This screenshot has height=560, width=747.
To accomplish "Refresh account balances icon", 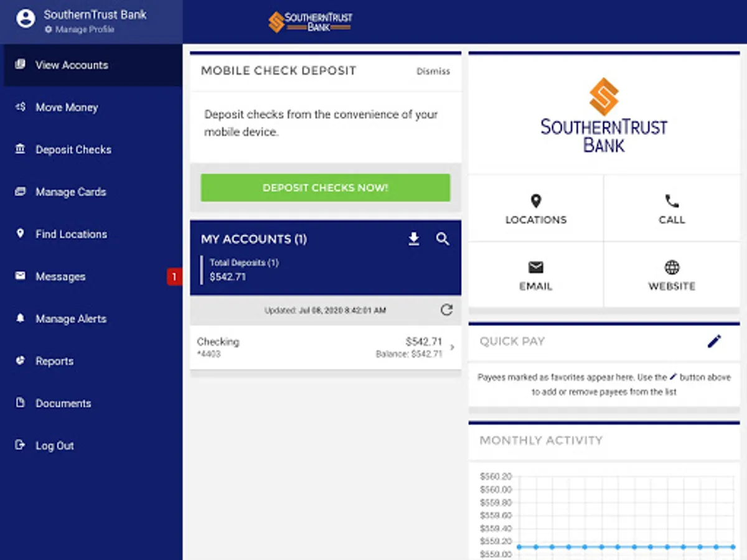I will tap(446, 310).
